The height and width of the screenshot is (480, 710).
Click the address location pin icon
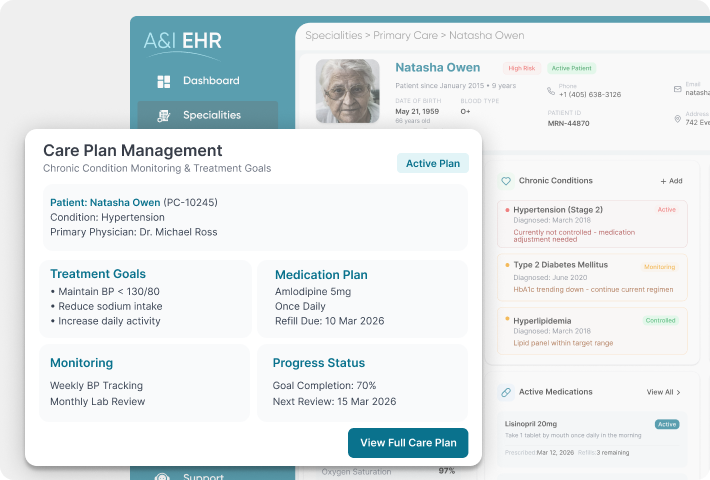[677, 119]
